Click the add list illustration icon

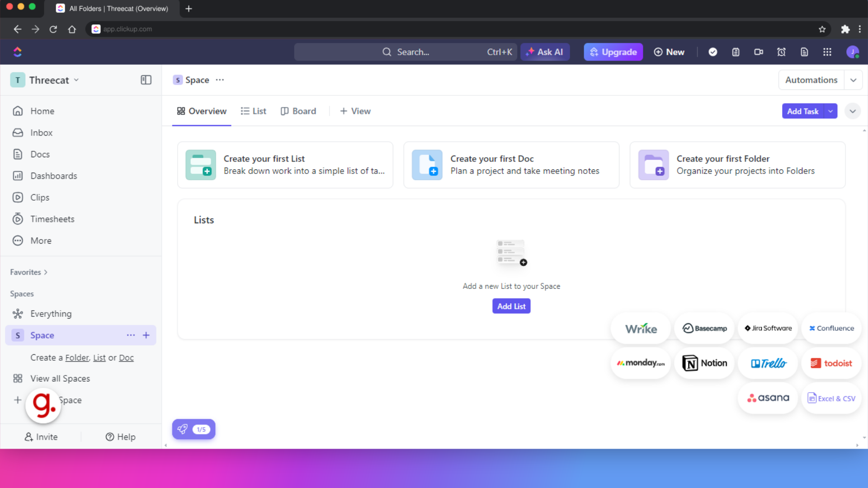click(x=511, y=253)
